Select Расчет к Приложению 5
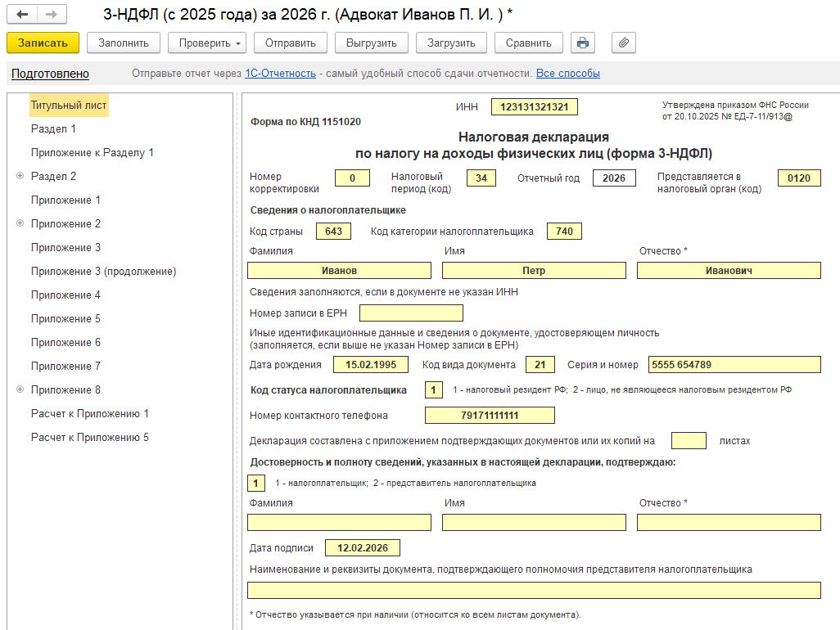Screen dimensions: 840x630 pos(89,437)
